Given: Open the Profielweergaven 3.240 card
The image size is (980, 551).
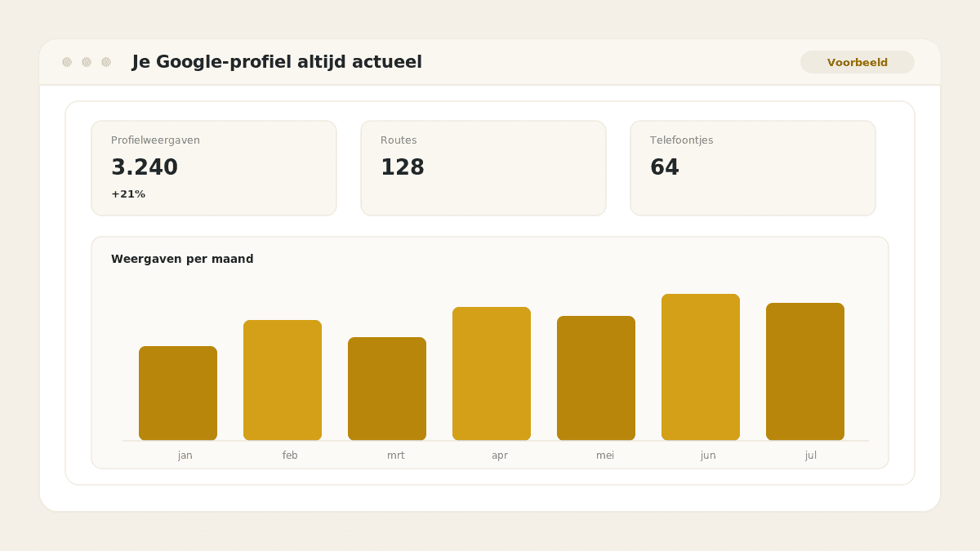Looking at the screenshot, I should point(214,168).
